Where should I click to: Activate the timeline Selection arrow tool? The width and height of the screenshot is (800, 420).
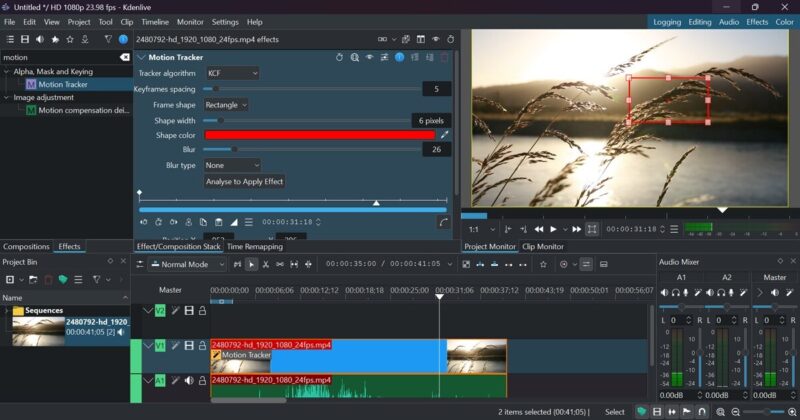(x=251, y=264)
